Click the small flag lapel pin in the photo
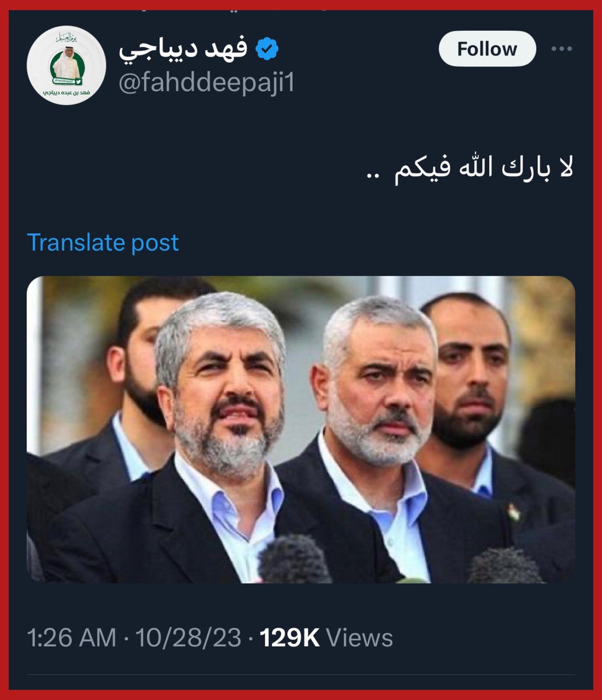This screenshot has width=602, height=700. 513,512
